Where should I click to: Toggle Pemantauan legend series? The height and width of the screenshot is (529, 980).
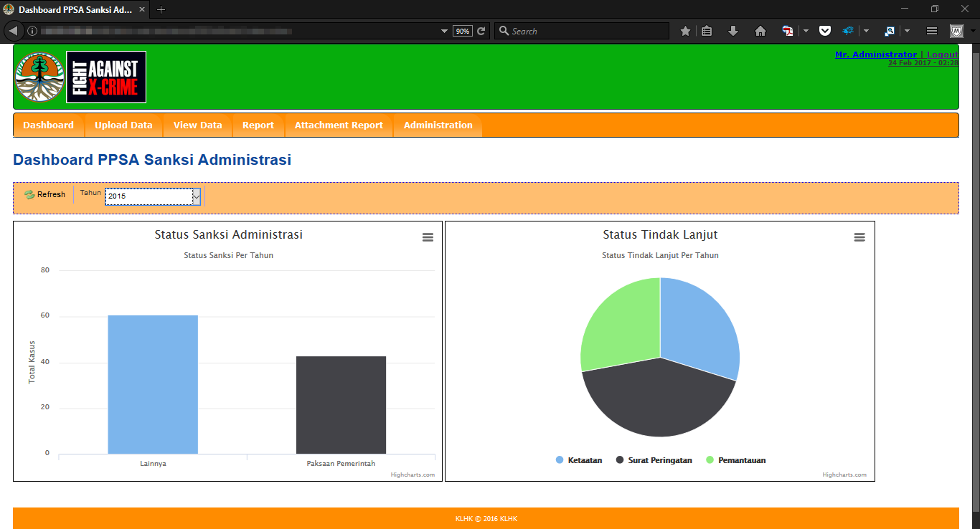pyautogui.click(x=735, y=460)
